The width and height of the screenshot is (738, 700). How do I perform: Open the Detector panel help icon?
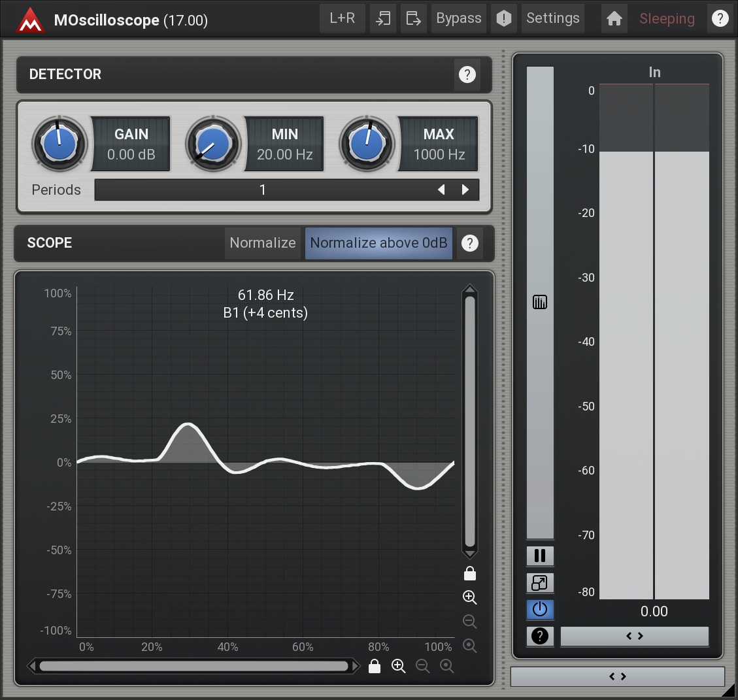467,75
